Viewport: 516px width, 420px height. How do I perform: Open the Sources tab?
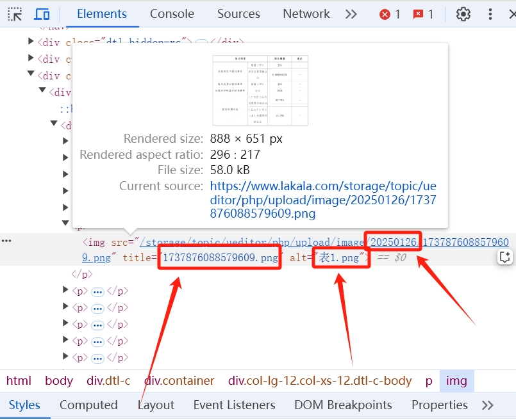pyautogui.click(x=238, y=14)
